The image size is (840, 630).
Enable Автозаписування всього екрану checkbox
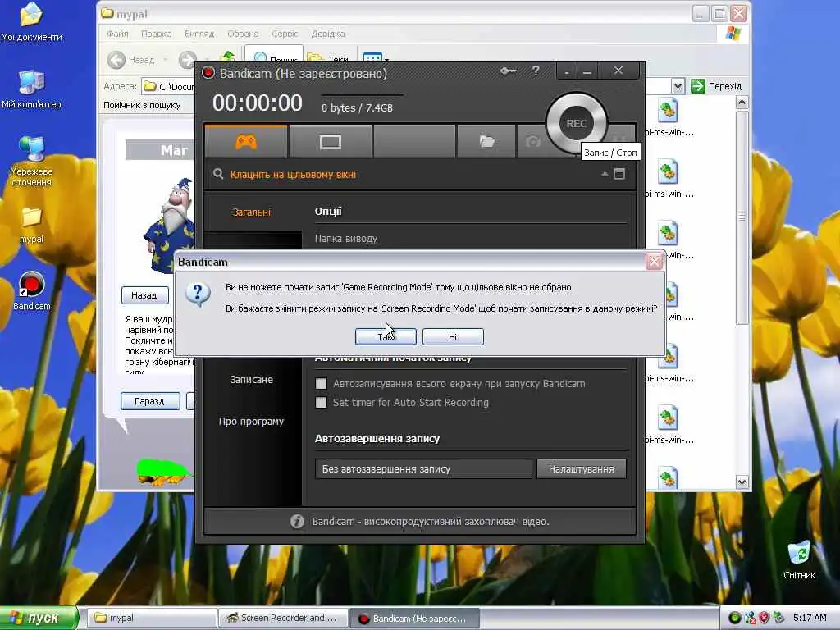pyautogui.click(x=321, y=384)
